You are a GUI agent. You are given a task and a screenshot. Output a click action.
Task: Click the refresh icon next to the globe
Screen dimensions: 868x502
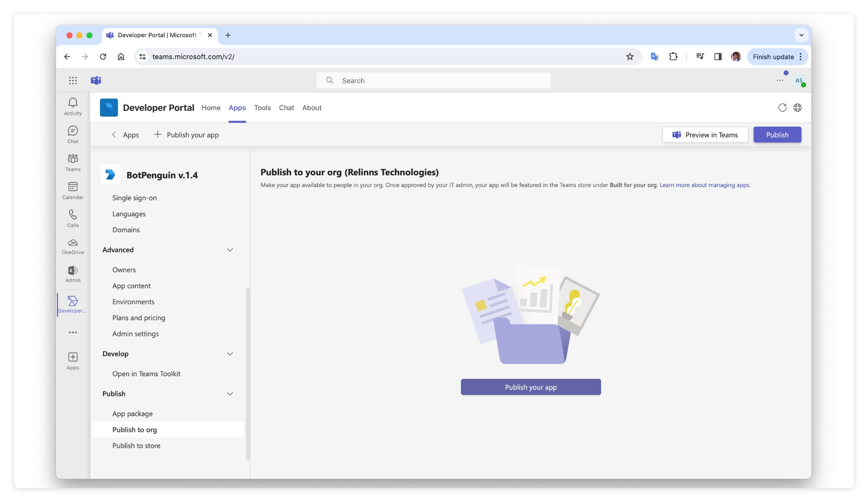(x=783, y=107)
